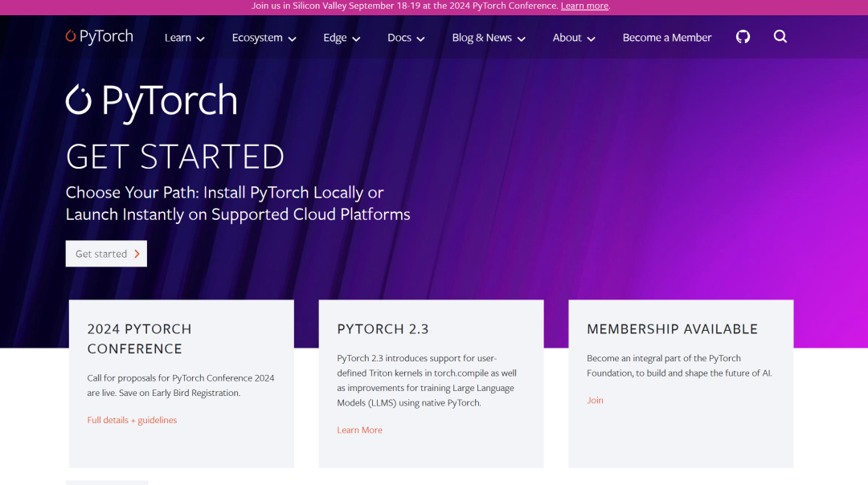Click the Silicon Valley conference banner text
Screen dimensions: 868x485
point(404,6)
